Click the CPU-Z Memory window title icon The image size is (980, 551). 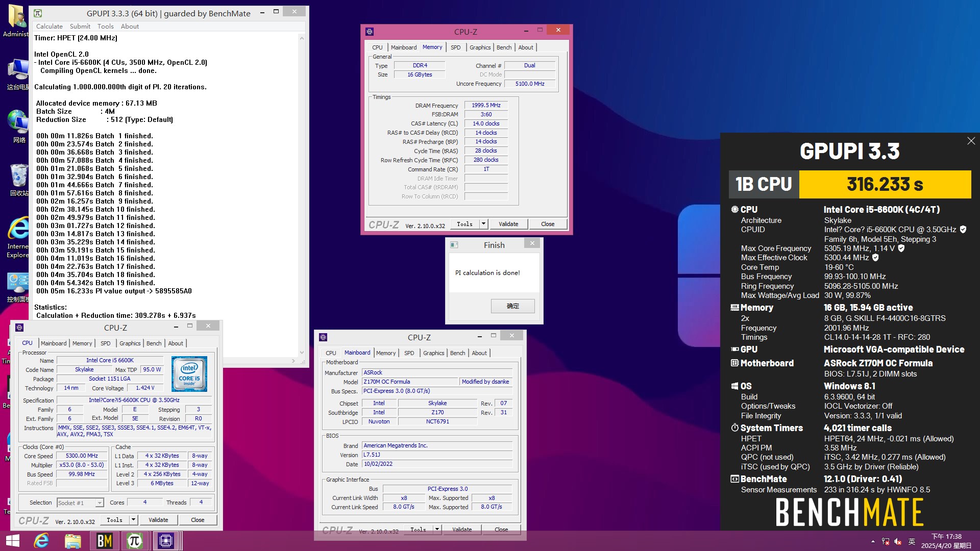pos(370,32)
